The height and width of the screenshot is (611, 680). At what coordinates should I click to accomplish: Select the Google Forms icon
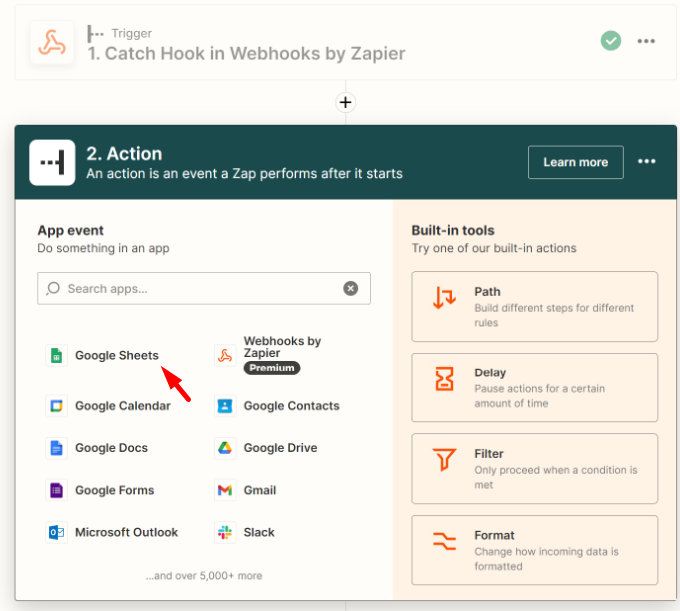[56, 490]
